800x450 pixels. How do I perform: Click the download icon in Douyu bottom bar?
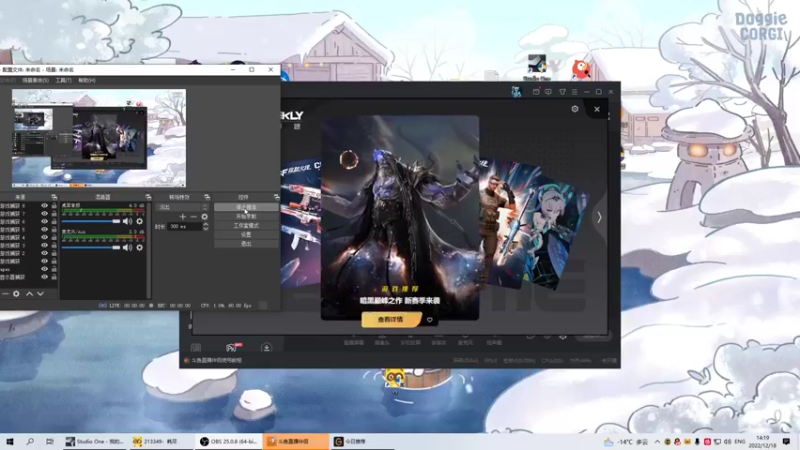(x=266, y=347)
